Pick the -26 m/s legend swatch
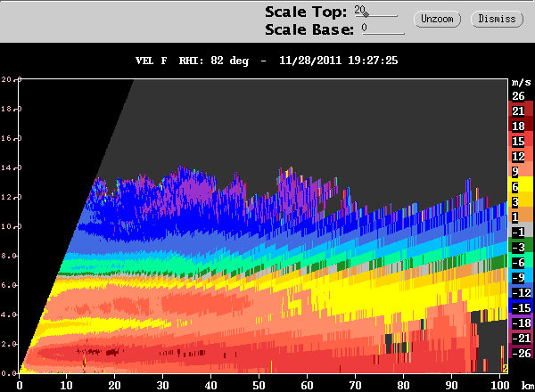This screenshot has height=392, width=535. [x=521, y=351]
